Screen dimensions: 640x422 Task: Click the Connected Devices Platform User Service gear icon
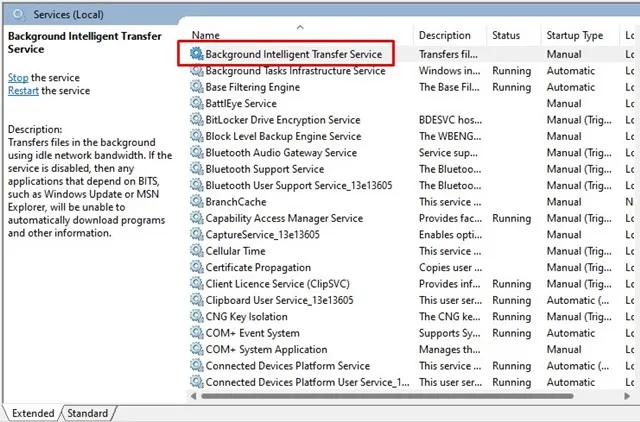(197, 382)
